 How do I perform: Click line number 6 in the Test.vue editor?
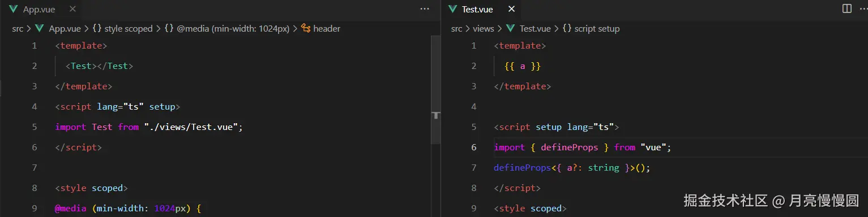tap(474, 147)
